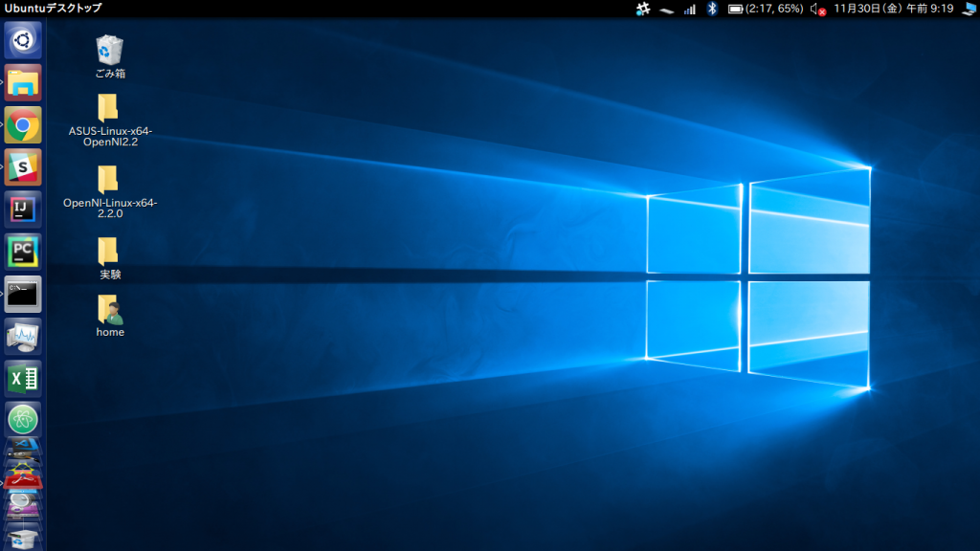980x551 pixels.
Task: Launch the Excel-style spreadsheet app
Action: pyautogui.click(x=23, y=378)
